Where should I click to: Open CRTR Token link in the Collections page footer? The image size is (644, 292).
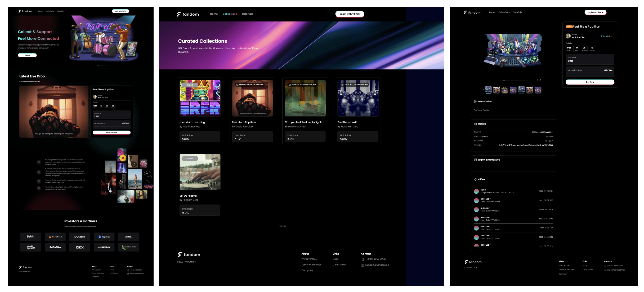339,265
